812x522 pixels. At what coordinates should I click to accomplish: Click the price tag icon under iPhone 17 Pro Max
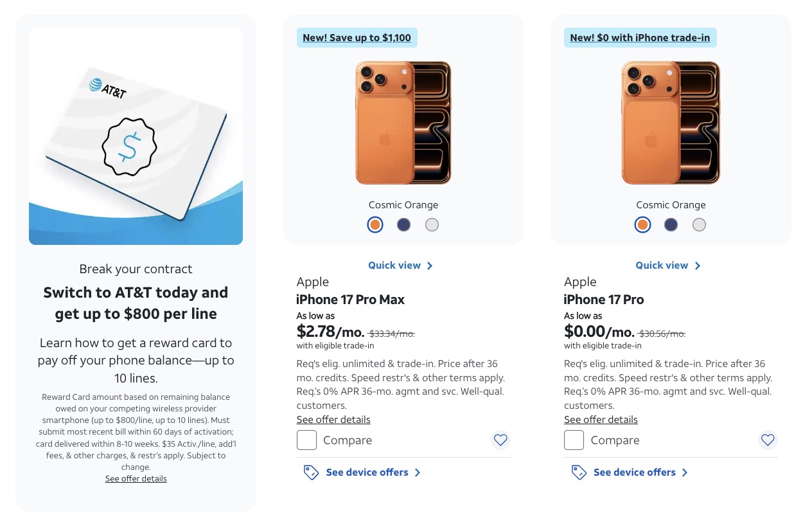[x=311, y=473]
